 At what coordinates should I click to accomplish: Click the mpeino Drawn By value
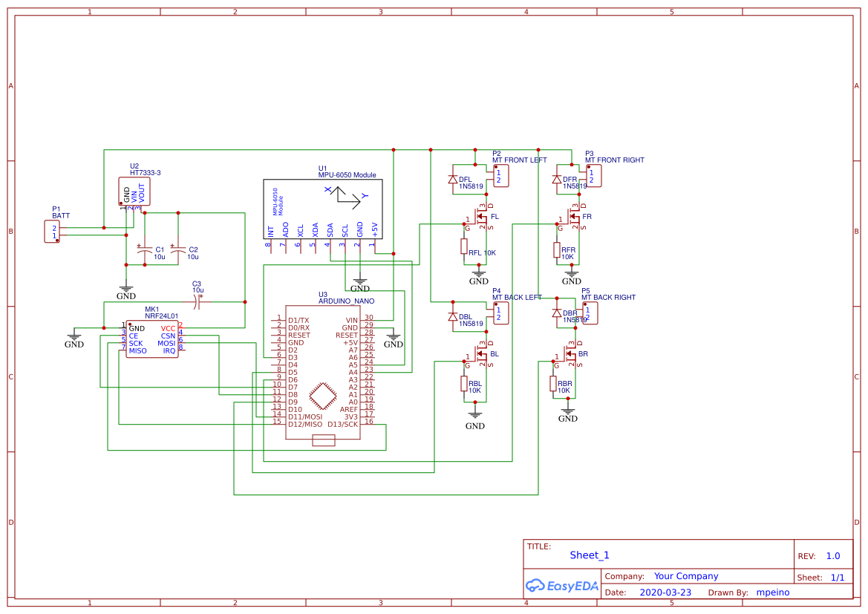click(x=772, y=592)
